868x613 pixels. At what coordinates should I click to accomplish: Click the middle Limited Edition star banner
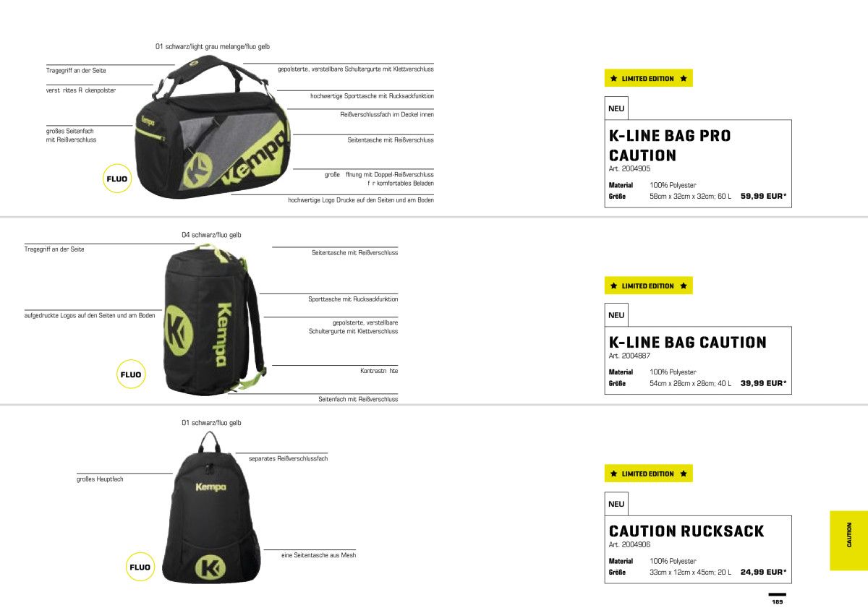pos(648,286)
